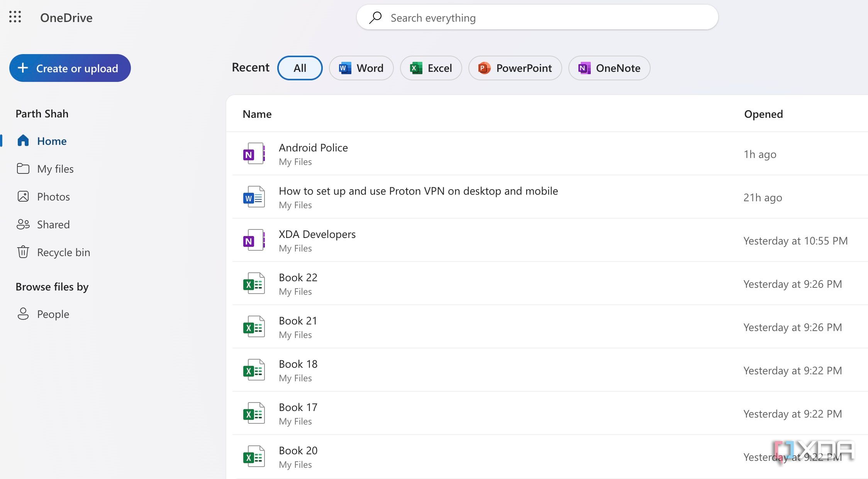Click the '1h ago' opened time

click(760, 154)
